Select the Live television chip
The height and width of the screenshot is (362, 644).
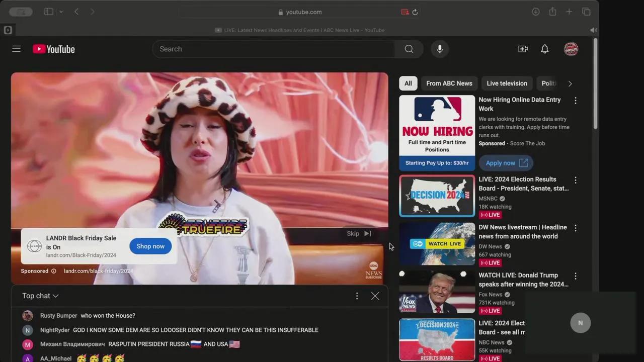tap(507, 83)
